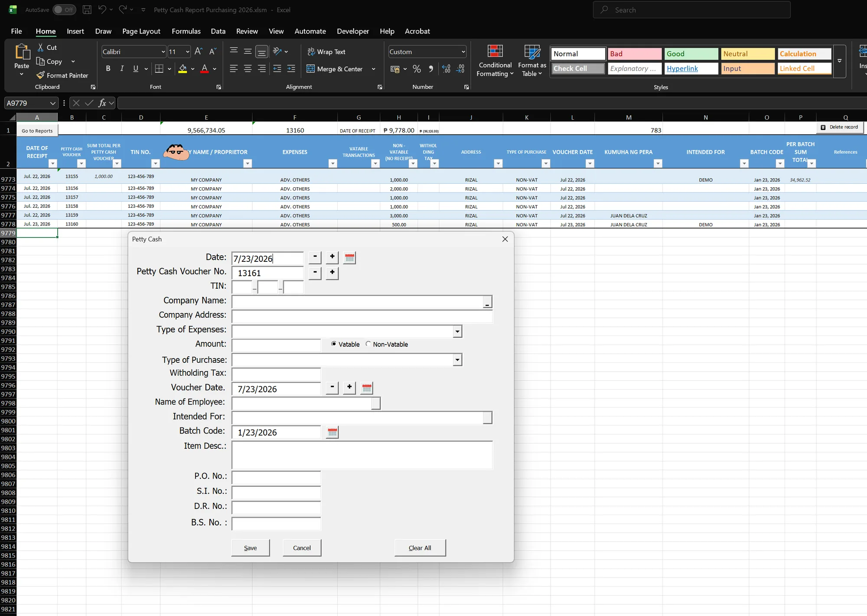Screen dimensions: 867x616
Task: Click the Clear All button
Action: (x=420, y=548)
